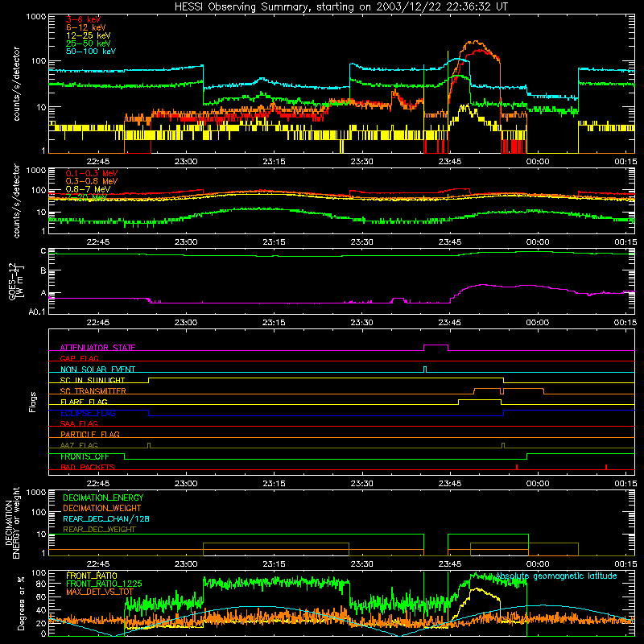The image size is (644, 644).
Task: Click 23:15 tick under the MeV panel
Action: coord(274,242)
